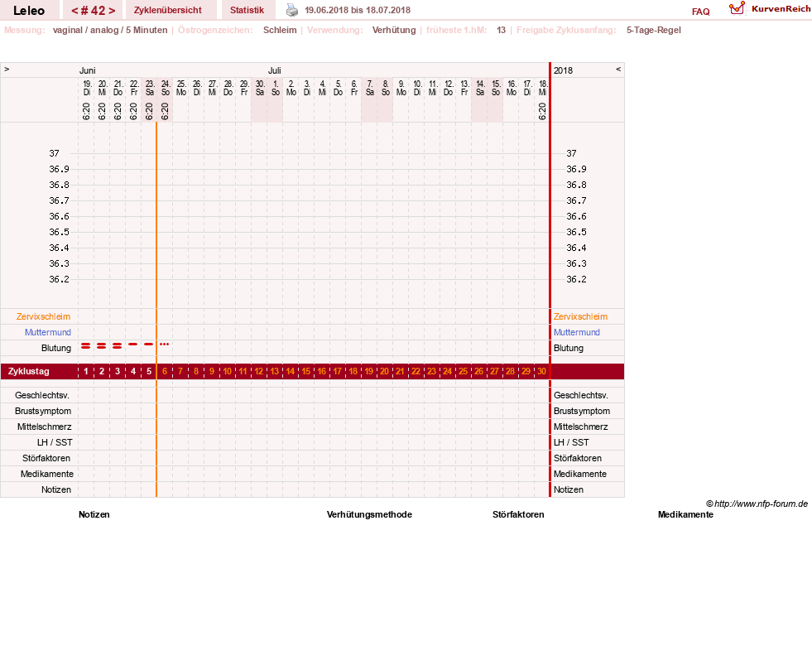The image size is (812, 646).
Task: Click the date column 14. Sa
Action: pyautogui.click(x=480, y=88)
